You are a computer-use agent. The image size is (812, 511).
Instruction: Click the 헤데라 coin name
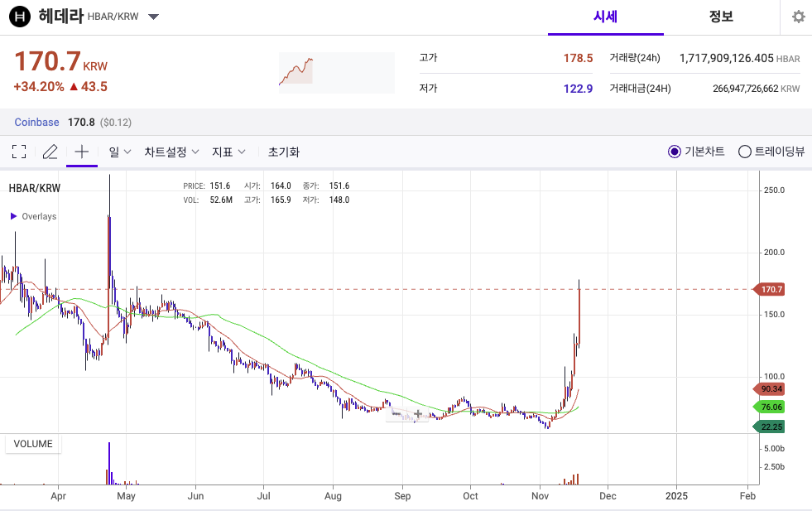60,16
